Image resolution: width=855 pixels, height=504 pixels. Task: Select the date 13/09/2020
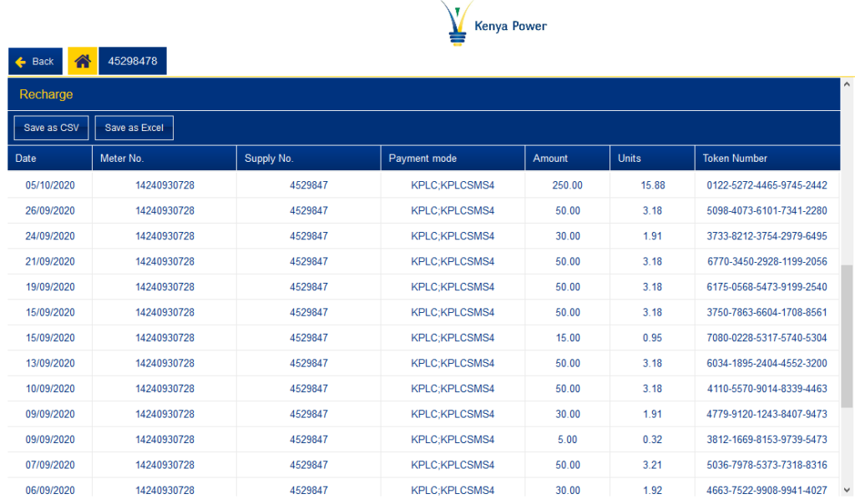pyautogui.click(x=50, y=364)
